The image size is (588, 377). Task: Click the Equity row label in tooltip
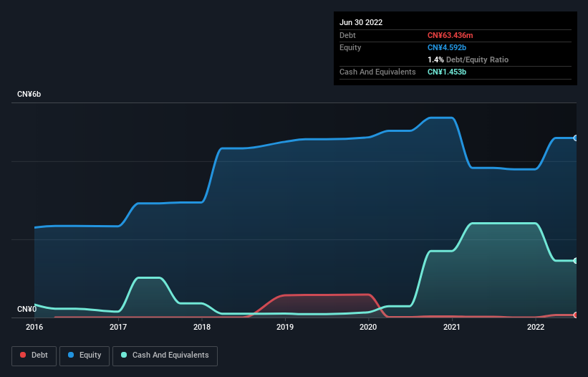[x=350, y=47]
